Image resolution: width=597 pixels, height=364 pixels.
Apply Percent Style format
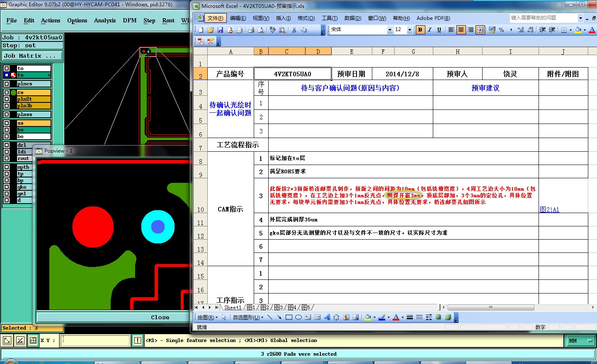pos(502,30)
